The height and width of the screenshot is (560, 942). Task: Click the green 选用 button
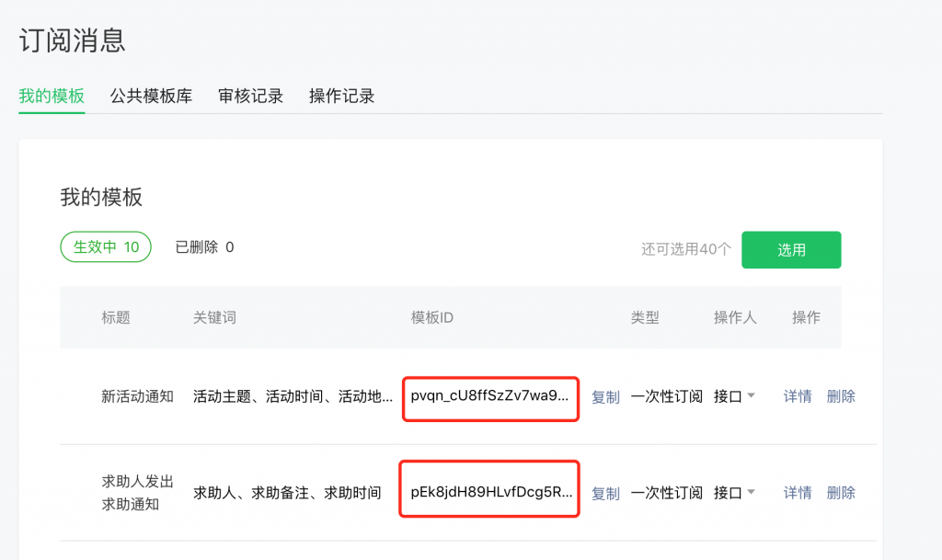(x=791, y=249)
